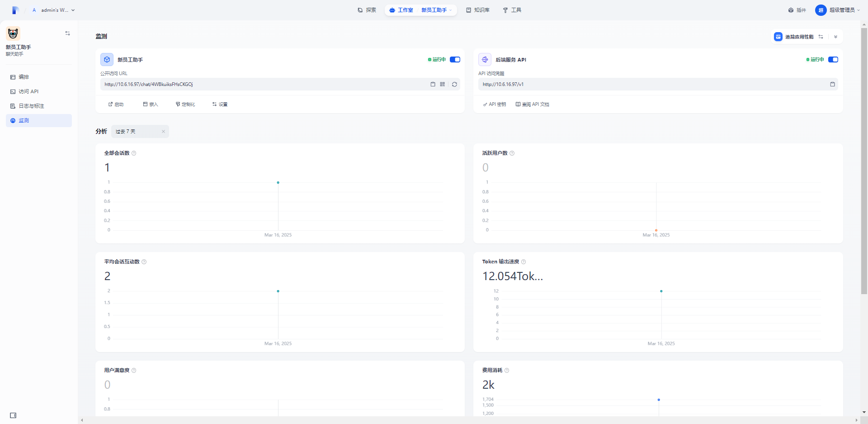Open API 密钥 (API Key) management
Image resolution: width=868 pixels, height=424 pixels.
(x=495, y=104)
